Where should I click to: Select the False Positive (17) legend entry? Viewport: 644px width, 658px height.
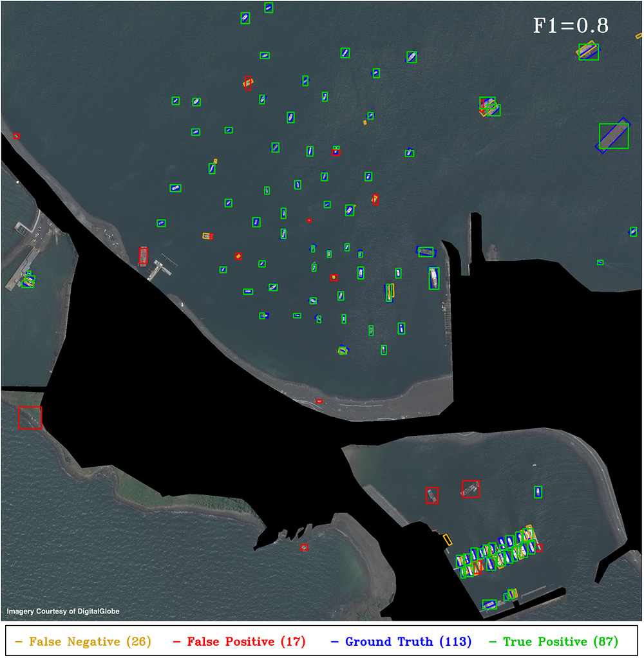click(x=239, y=642)
